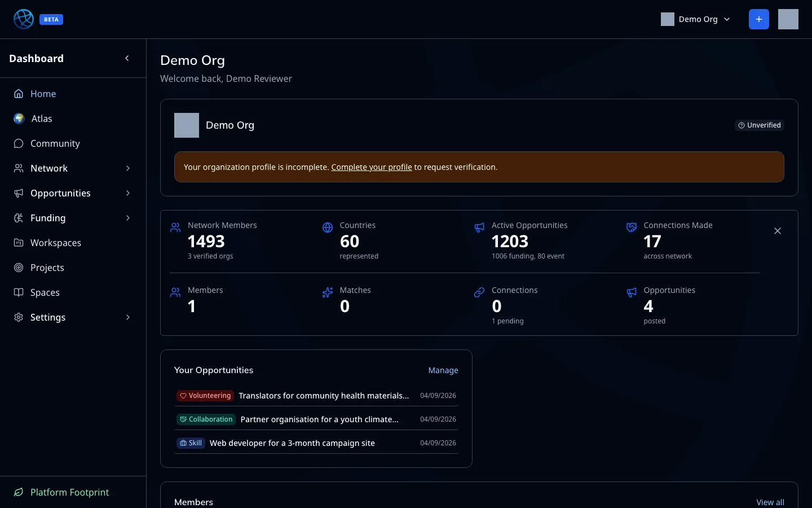Click the Skill tag badge
The width and height of the screenshot is (812, 508).
click(191, 443)
